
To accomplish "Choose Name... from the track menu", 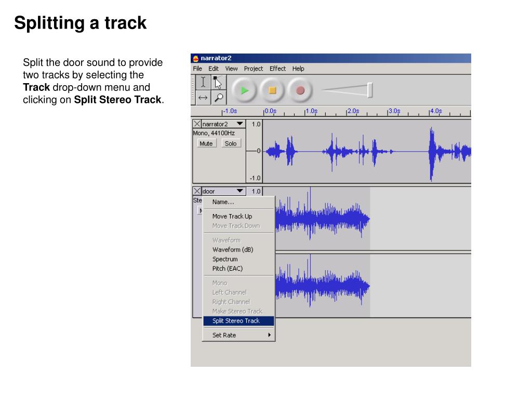I will pos(238,202).
